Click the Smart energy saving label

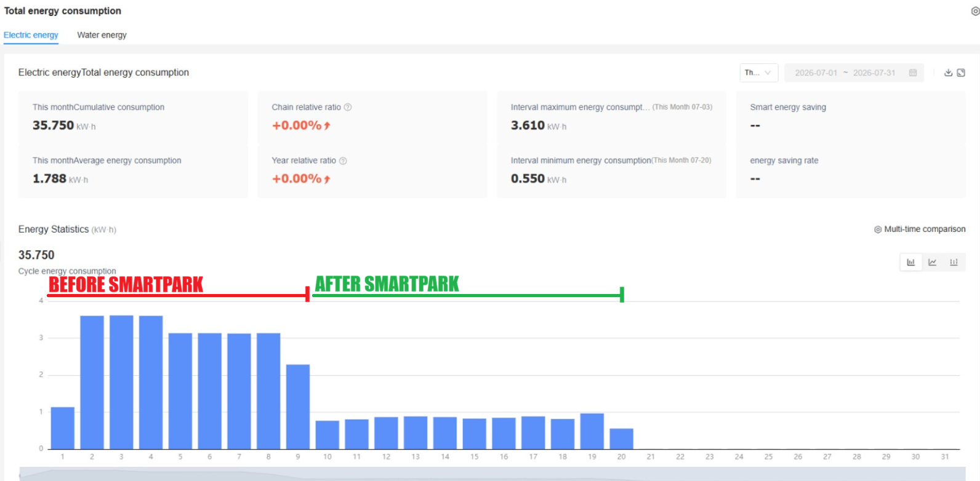coord(788,107)
